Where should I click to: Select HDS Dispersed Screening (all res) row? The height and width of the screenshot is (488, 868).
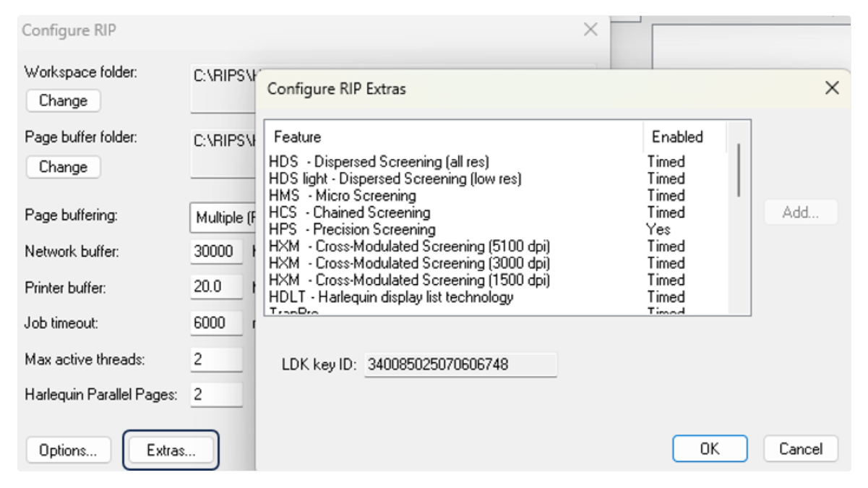(x=384, y=162)
